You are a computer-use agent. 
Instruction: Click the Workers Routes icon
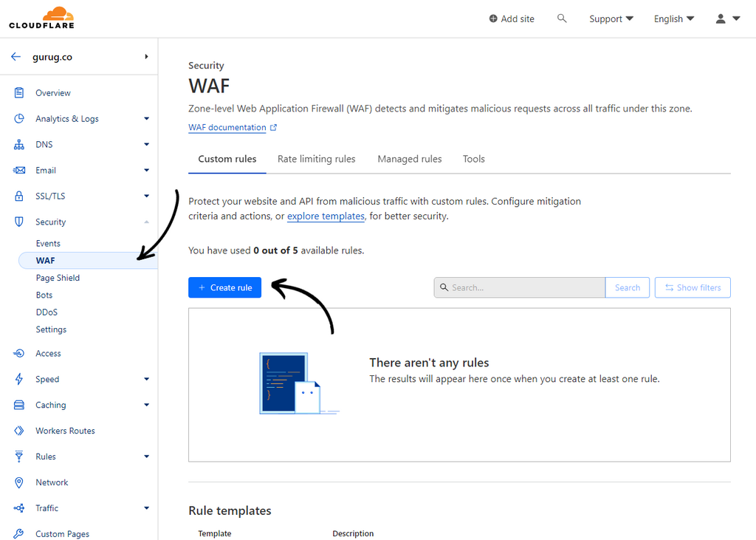pos(18,431)
